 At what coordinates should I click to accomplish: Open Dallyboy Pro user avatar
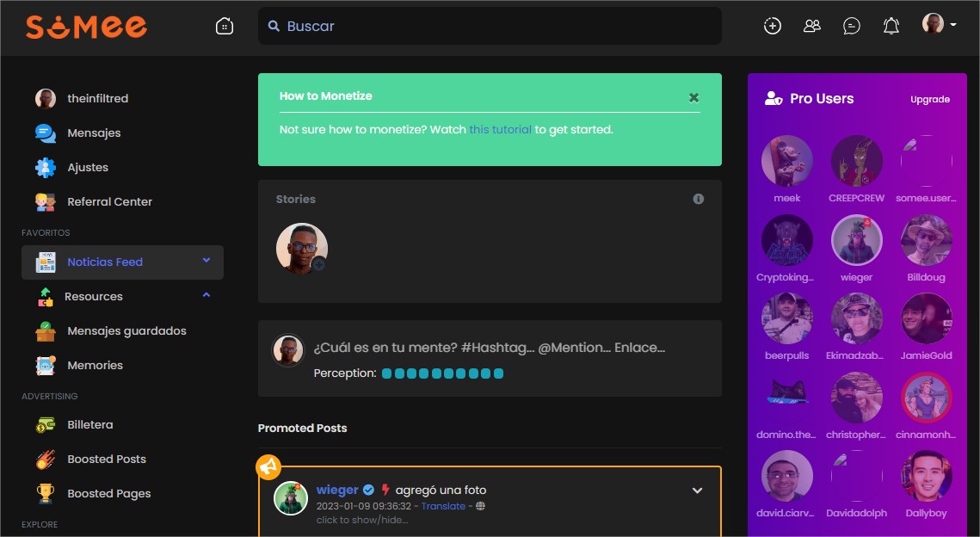pyautogui.click(x=927, y=476)
